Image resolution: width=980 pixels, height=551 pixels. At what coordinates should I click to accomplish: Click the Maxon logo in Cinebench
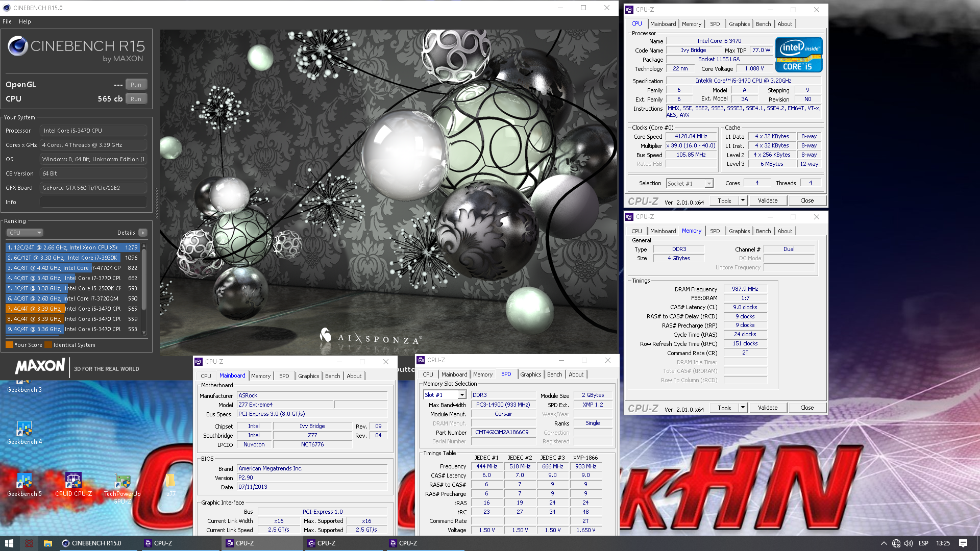(40, 366)
